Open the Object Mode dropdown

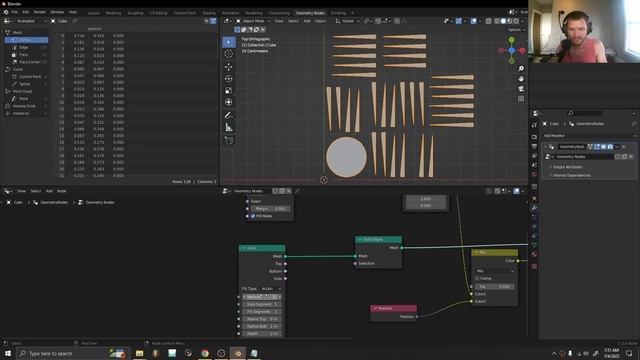tap(253, 21)
